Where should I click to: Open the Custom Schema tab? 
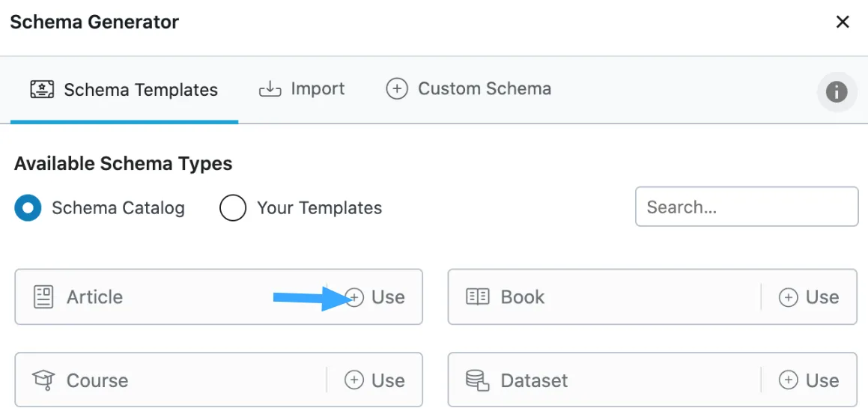click(x=469, y=89)
